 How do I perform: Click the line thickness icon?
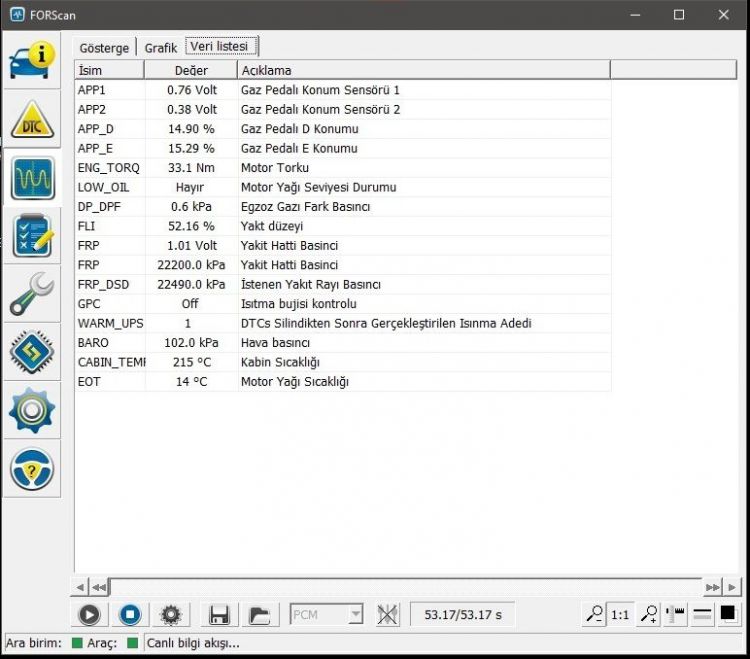pos(702,614)
